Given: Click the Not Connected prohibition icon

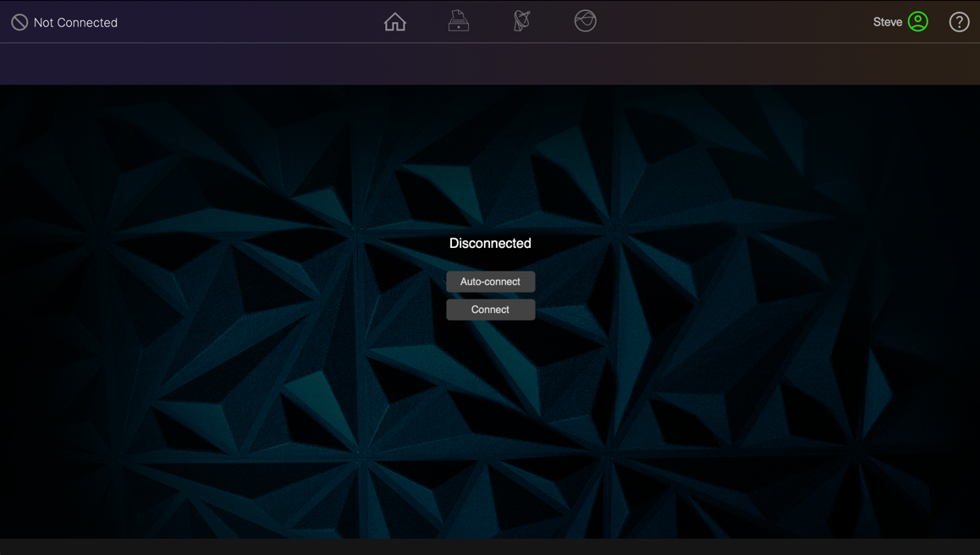Looking at the screenshot, I should click(x=19, y=21).
